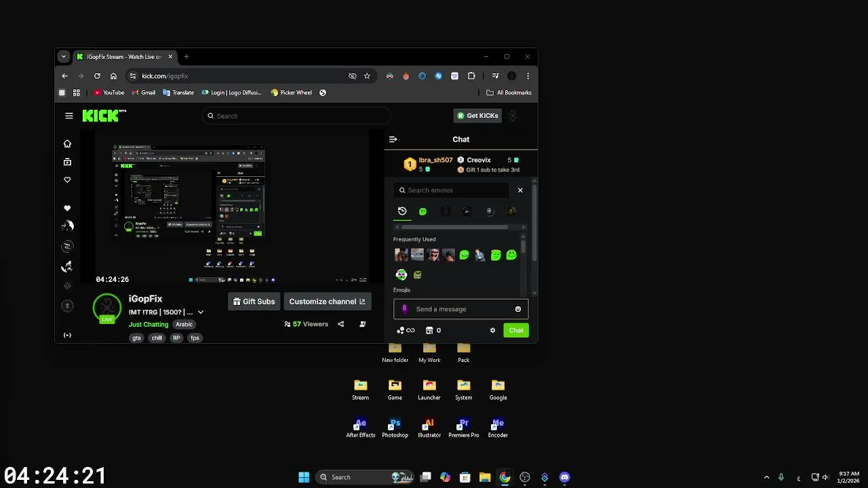Viewport: 868px width, 488px height.
Task: Share the stream with share icon
Action: pos(341,324)
